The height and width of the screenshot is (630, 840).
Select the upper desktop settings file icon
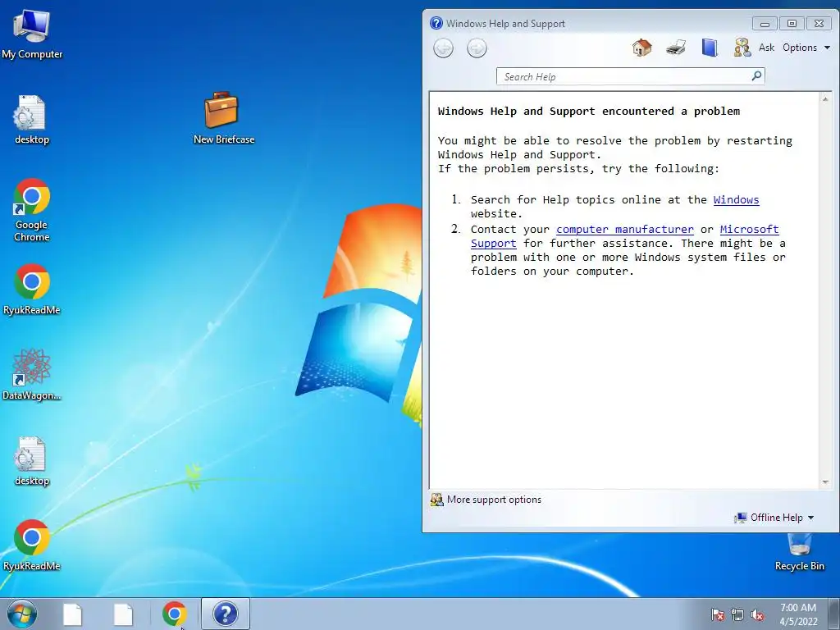32,120
